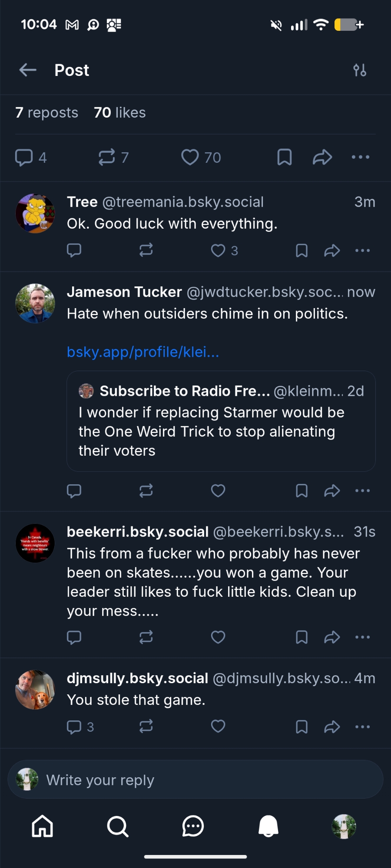
Task: Open Chat messages icon in bottom bar
Action: 193,826
